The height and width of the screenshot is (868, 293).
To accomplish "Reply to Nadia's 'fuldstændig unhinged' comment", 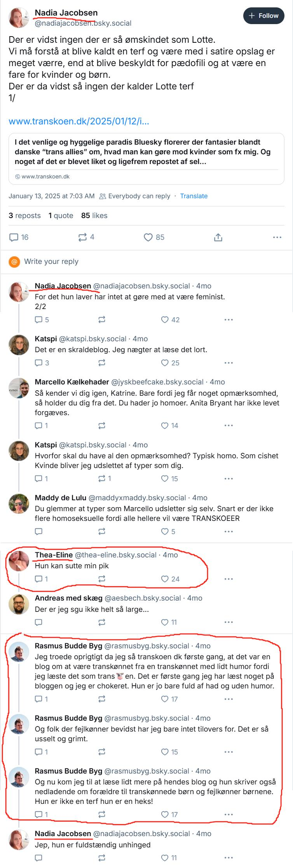I will coord(39,858).
